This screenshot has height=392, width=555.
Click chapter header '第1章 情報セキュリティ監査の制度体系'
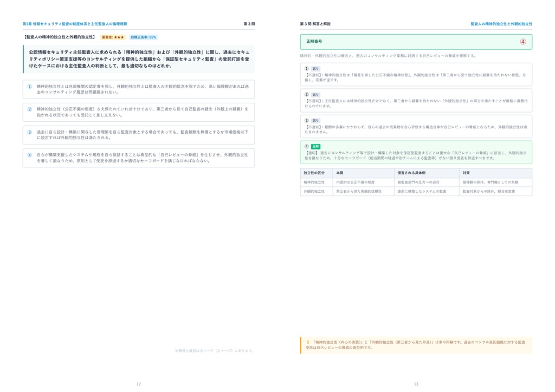[x=75, y=24]
